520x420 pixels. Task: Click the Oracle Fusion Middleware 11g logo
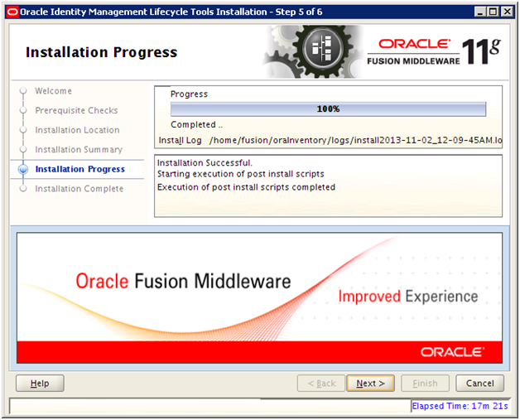pyautogui.click(x=434, y=51)
